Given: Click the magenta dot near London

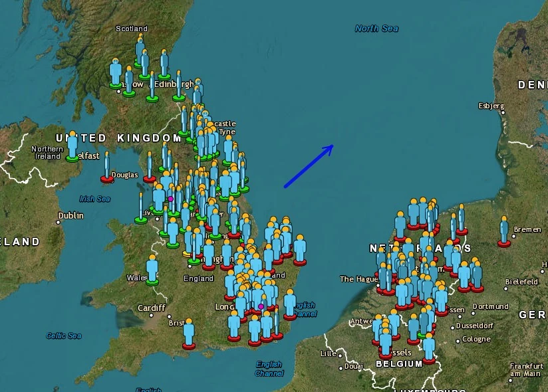Looking at the screenshot, I should (261, 306).
